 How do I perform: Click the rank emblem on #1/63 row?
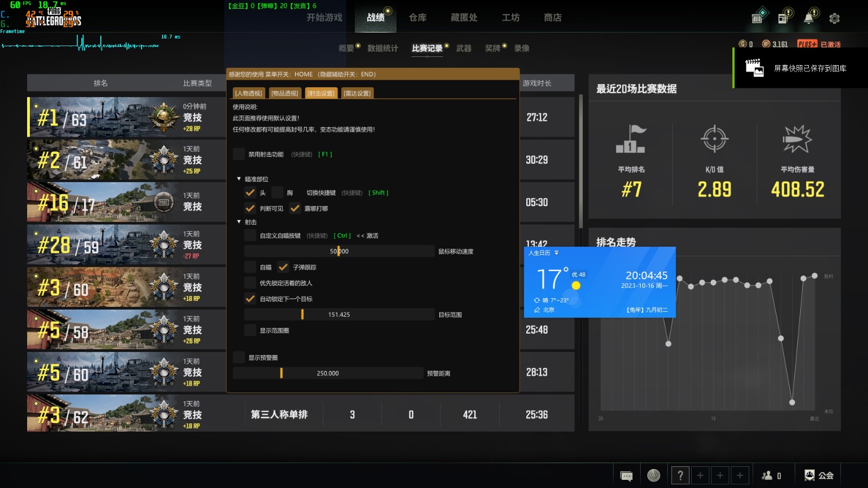point(164,117)
